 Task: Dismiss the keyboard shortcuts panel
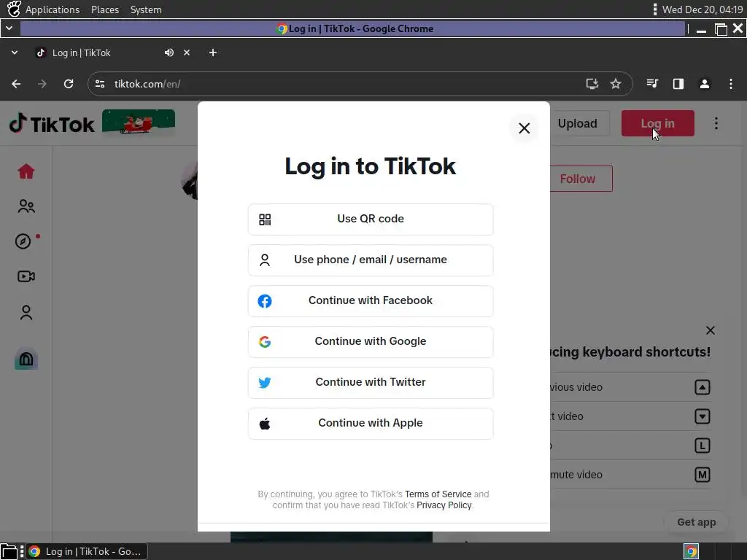pyautogui.click(x=711, y=330)
